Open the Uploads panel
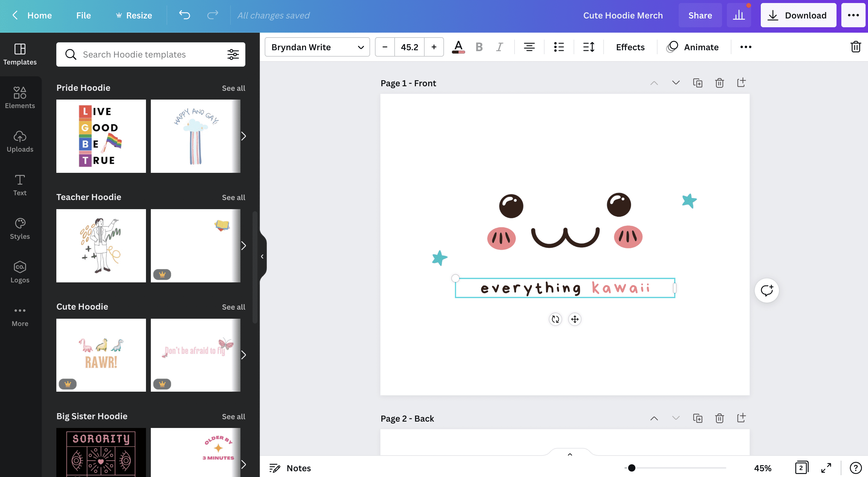 tap(20, 142)
